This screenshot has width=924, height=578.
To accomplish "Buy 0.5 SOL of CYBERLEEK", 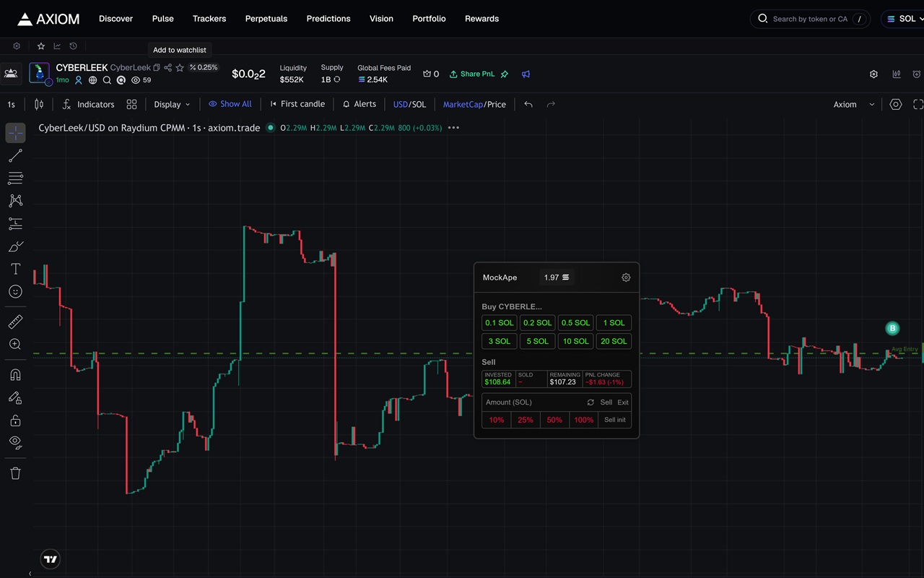I will 576,323.
